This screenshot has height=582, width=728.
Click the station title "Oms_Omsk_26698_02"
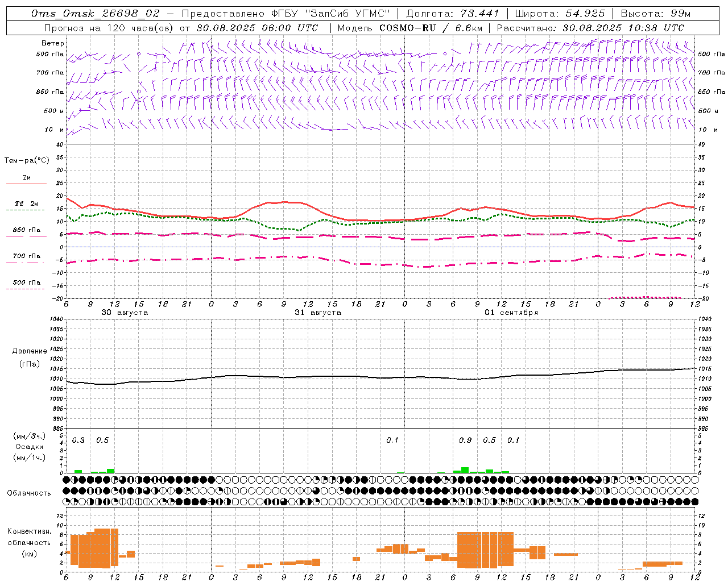(96, 14)
